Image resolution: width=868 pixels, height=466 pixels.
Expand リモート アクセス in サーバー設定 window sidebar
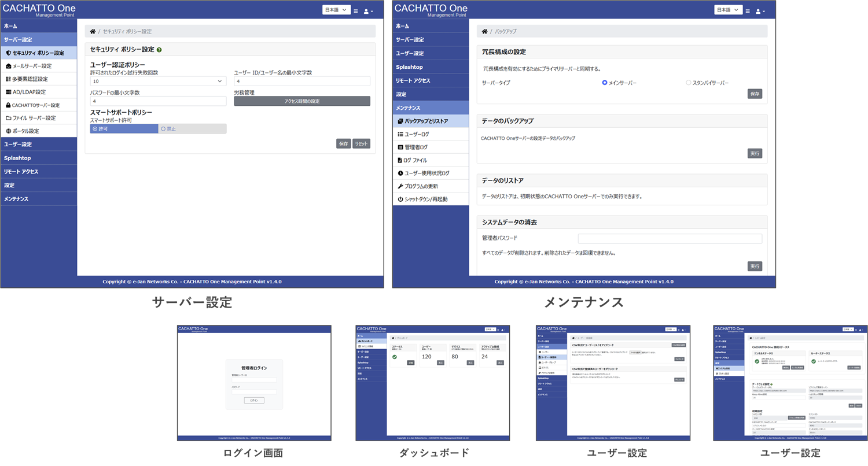coord(39,172)
